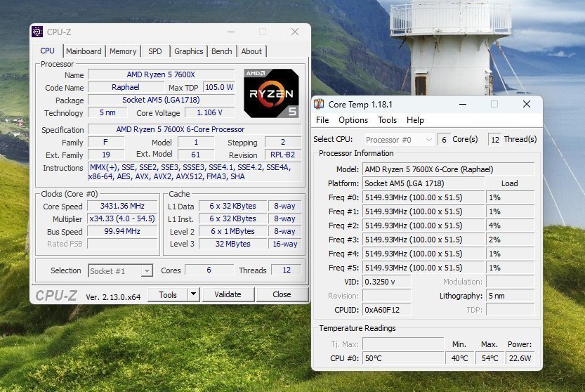This screenshot has height=392, width=585.
Task: Click the Min temperature 40°C
Action: [459, 358]
